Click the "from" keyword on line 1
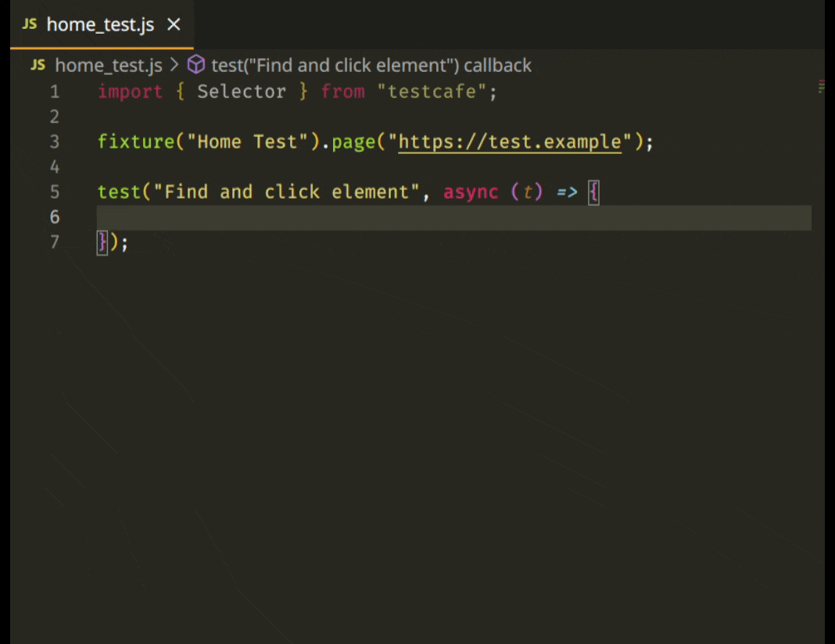 pos(343,91)
